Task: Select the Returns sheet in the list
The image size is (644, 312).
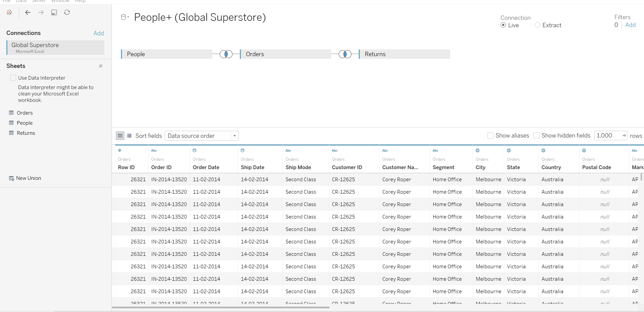Action: pos(26,133)
